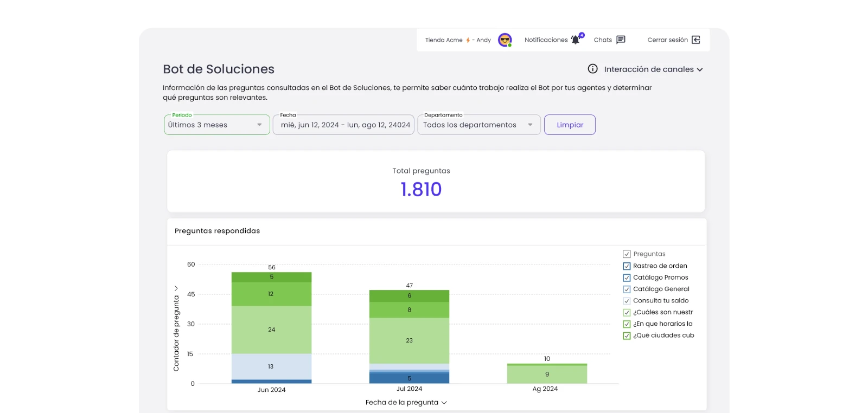Disable the Catálogo General series checkbox

[627, 289]
